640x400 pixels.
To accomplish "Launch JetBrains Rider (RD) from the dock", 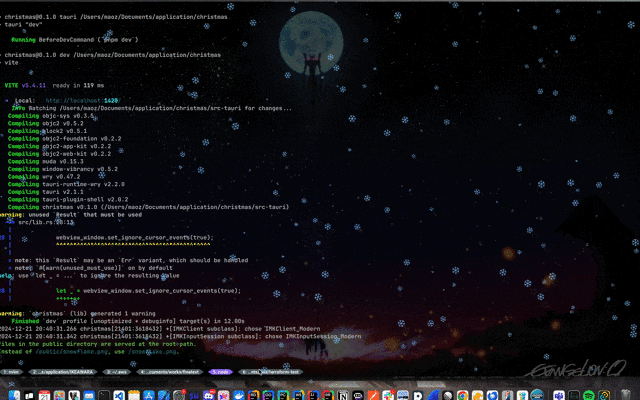I will [x=253, y=395].
